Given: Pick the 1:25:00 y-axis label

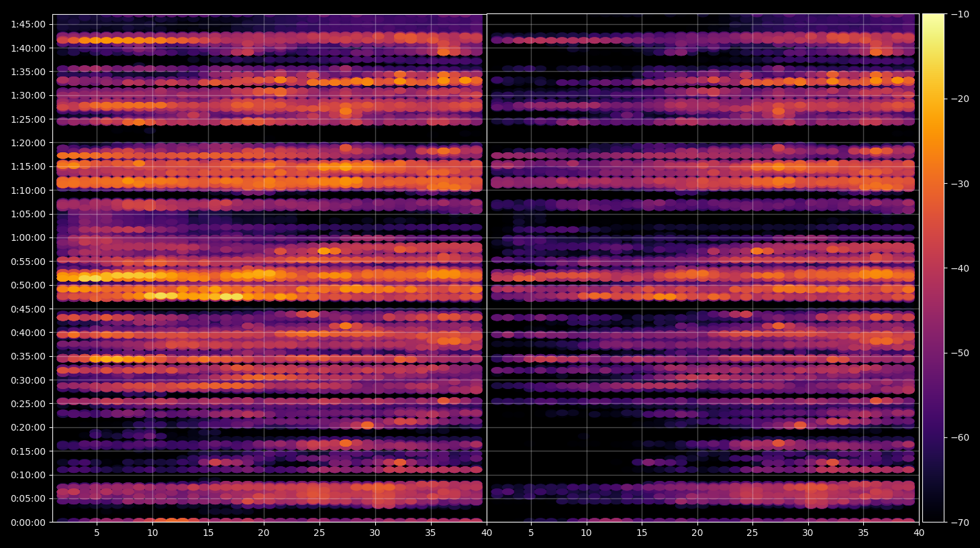Looking at the screenshot, I should click(28, 119).
